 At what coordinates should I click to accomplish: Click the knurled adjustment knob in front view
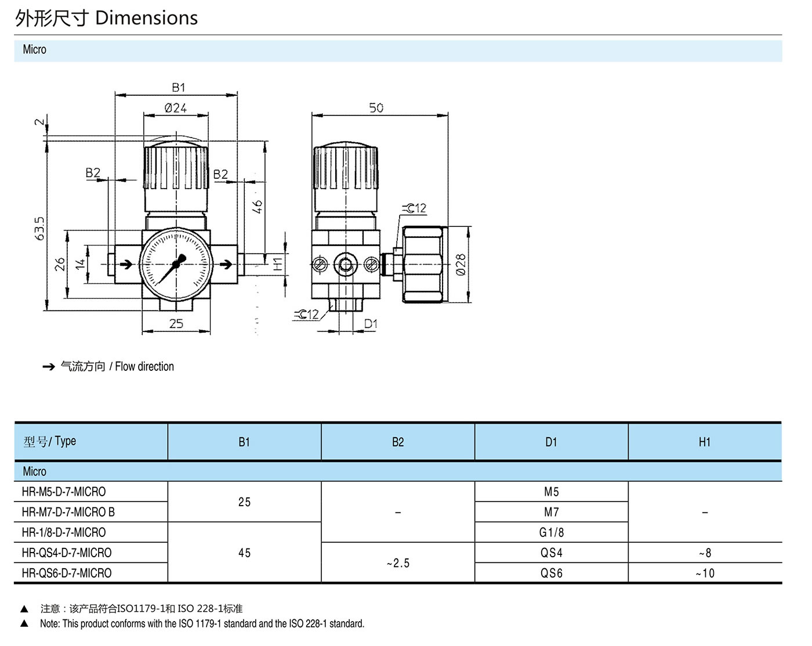(176, 167)
